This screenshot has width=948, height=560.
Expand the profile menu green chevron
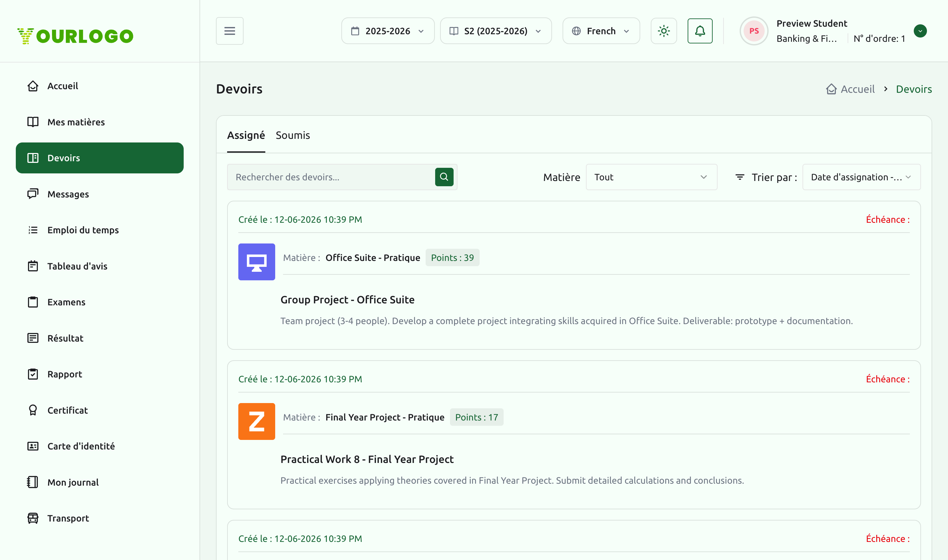click(920, 31)
